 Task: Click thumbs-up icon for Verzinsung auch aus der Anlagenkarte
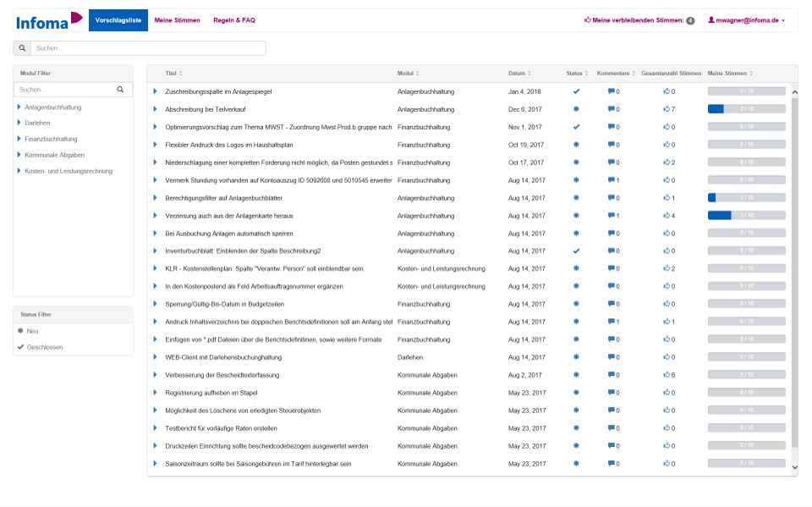click(x=667, y=216)
